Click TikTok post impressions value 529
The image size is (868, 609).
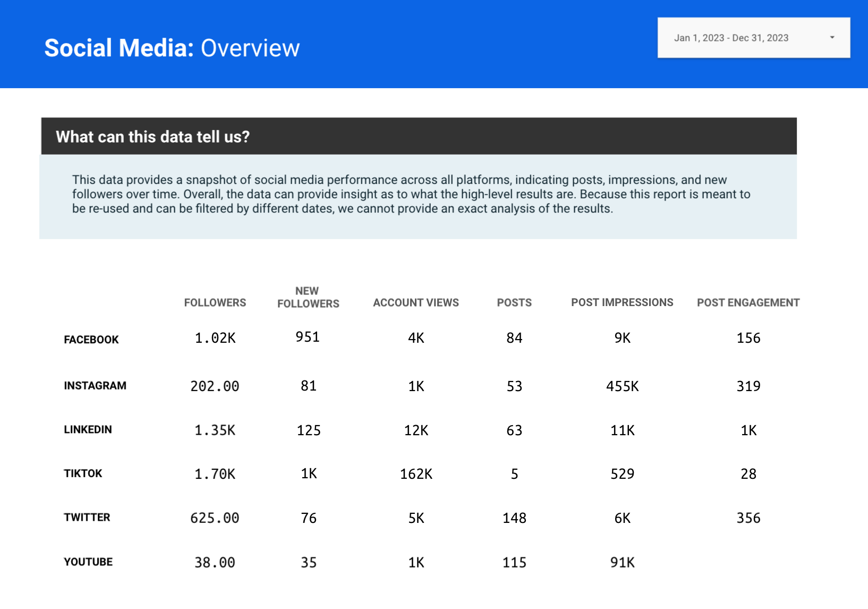622,474
